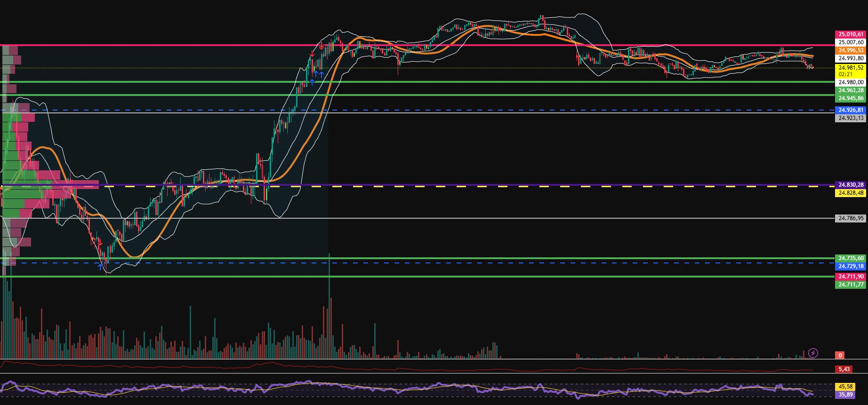868x405 pixels.
Task: Click the pink 25.010,61 price label
Action: point(851,34)
